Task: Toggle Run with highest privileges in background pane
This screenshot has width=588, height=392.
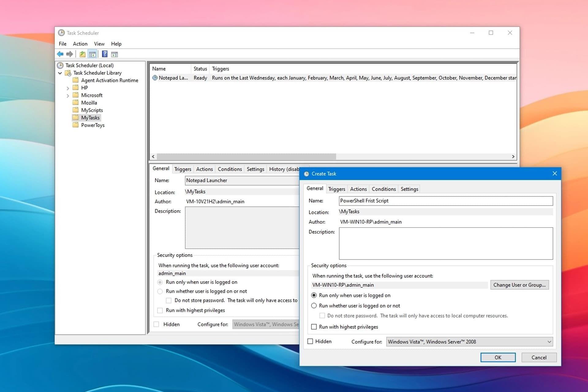Action: [x=160, y=310]
